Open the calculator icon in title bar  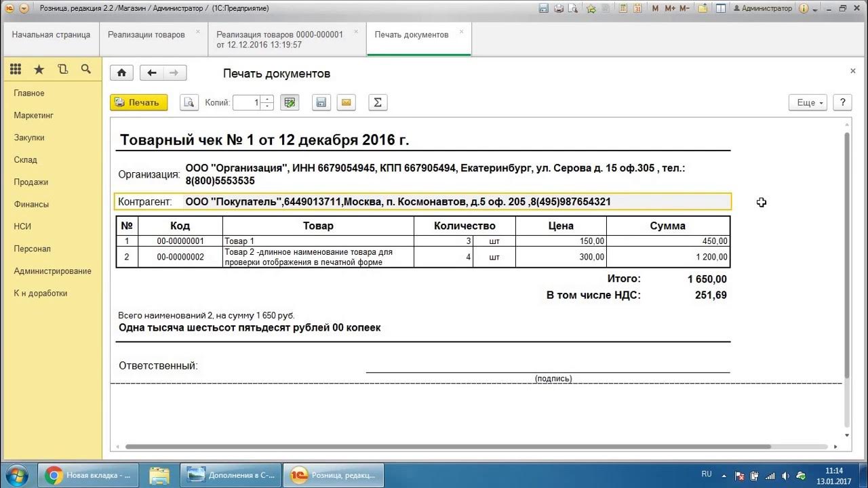point(623,9)
